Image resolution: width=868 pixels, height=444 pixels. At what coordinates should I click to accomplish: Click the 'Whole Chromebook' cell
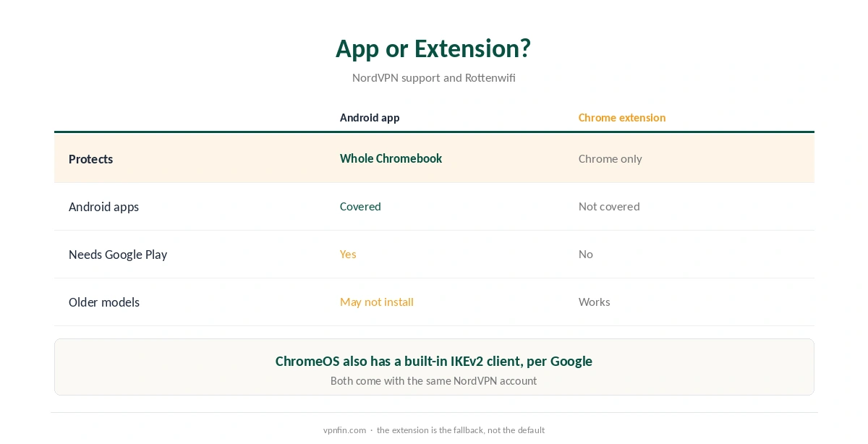tap(391, 158)
